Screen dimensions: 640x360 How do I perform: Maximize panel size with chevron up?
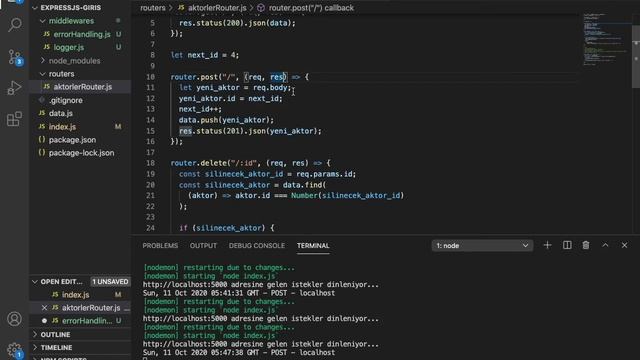click(x=605, y=245)
